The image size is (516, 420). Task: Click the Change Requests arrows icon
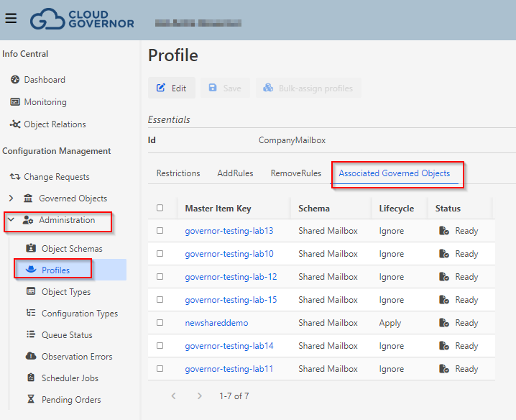click(x=15, y=177)
